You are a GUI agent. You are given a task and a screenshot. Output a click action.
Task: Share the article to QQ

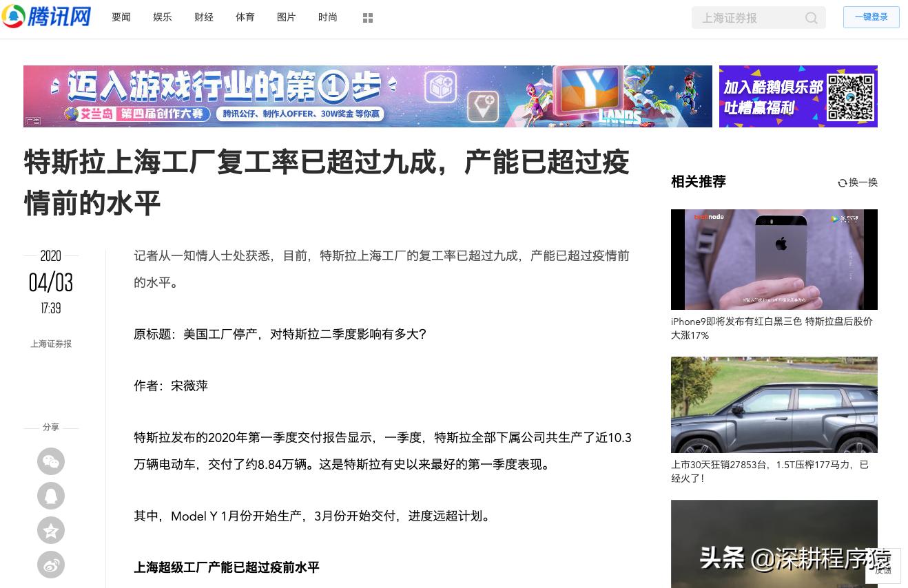51,496
